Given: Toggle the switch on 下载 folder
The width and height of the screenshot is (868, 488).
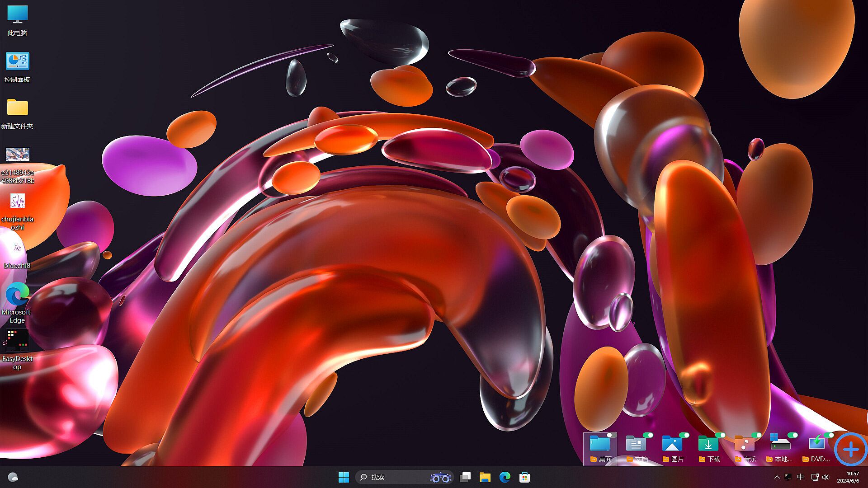Looking at the screenshot, I should [x=720, y=435].
